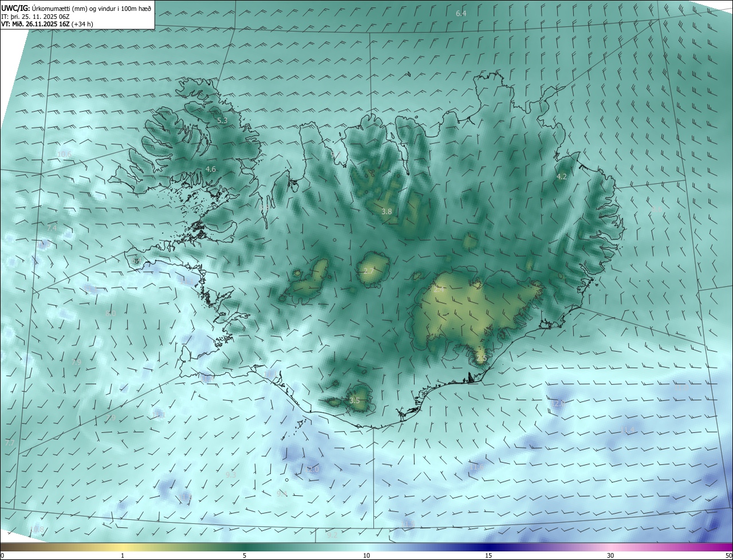733x560 pixels.
Task: Click the 30 tick on the colour scale
Action: (x=610, y=555)
